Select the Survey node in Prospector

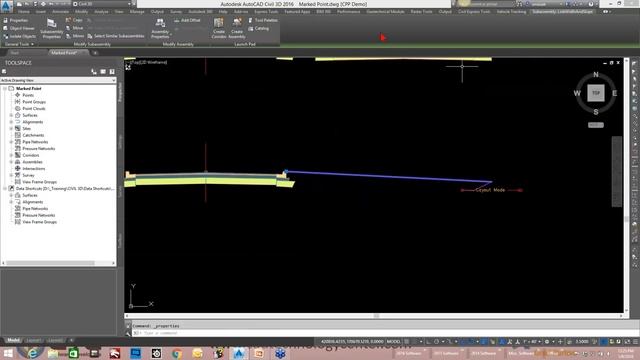click(28, 175)
